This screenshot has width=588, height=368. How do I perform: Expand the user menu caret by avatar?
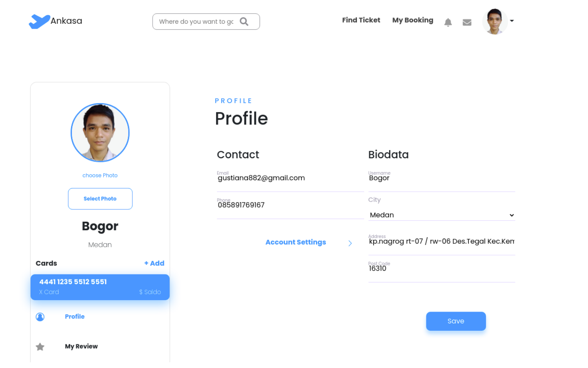click(512, 21)
